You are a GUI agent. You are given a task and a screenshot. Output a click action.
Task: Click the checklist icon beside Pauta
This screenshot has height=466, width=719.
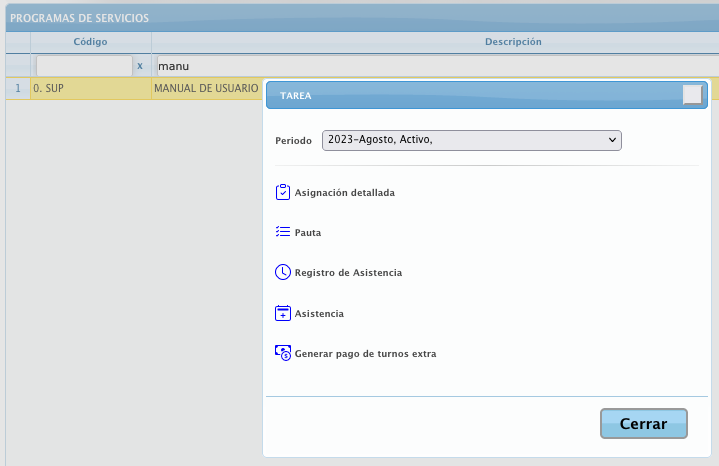[282, 232]
